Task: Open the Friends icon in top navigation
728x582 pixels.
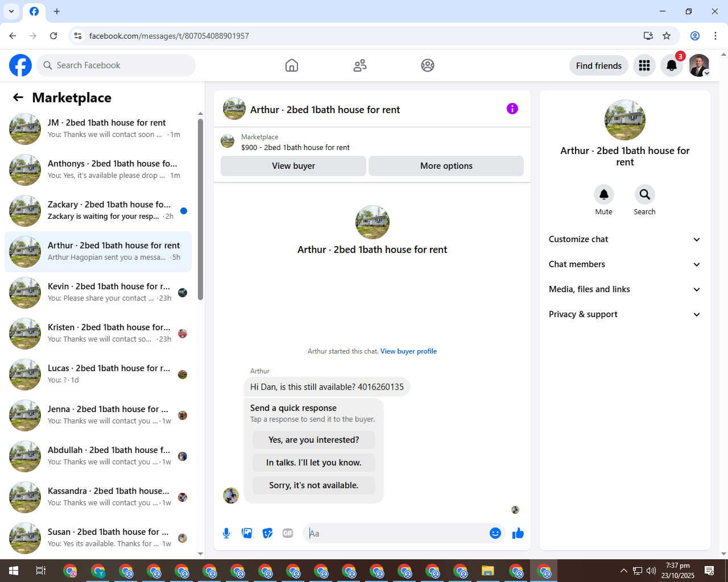Action: (x=360, y=65)
